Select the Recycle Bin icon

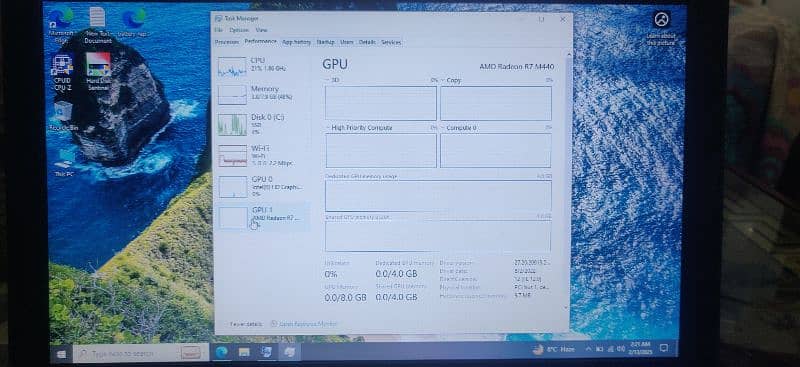[63, 116]
